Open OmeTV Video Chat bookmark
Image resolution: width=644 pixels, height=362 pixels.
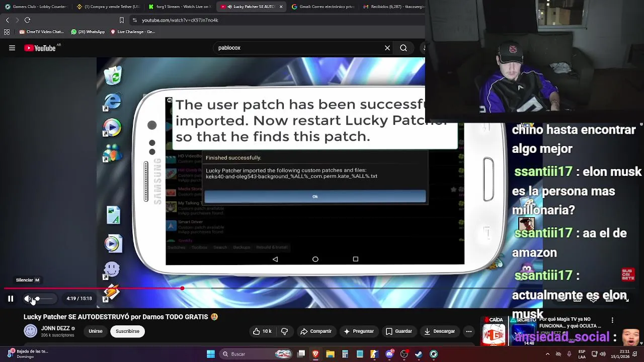(x=42, y=32)
